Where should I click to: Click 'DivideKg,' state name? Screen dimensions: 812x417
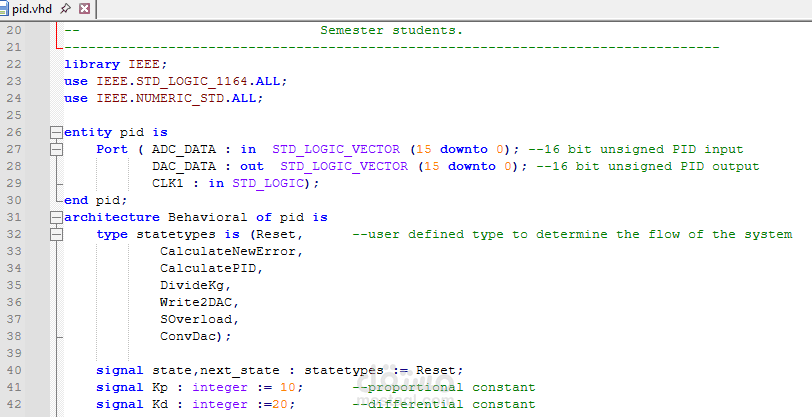click(196, 285)
